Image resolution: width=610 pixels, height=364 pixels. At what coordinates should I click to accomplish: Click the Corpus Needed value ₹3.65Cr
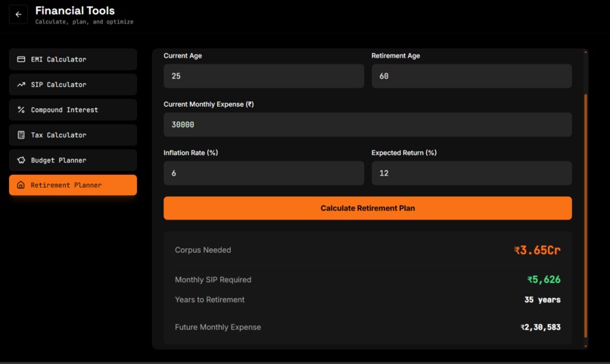point(537,250)
